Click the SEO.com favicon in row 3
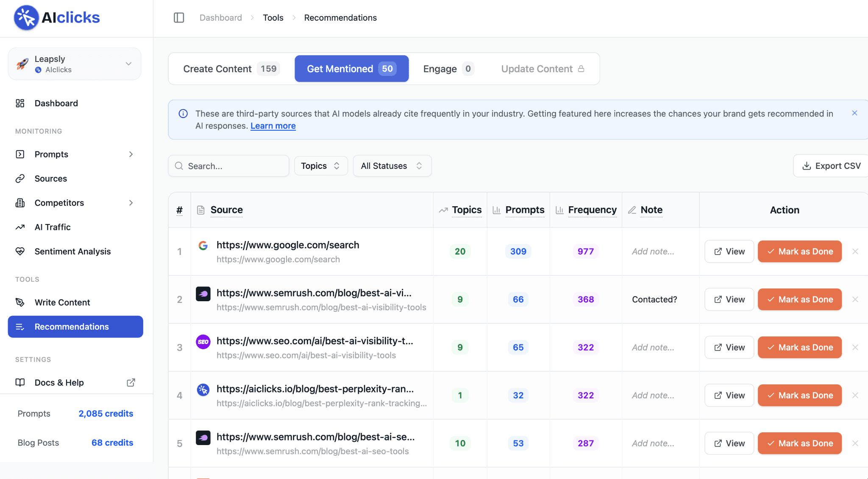868x479 pixels. coord(203,342)
